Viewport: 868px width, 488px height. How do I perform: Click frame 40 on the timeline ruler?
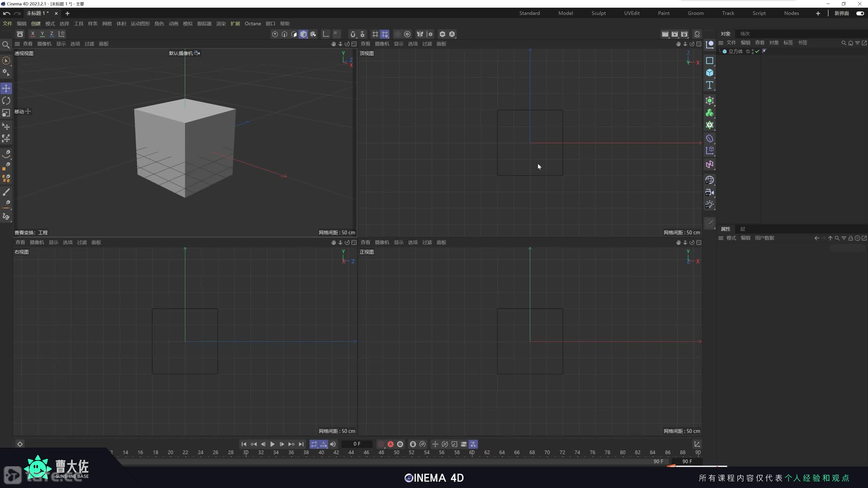pos(321,452)
